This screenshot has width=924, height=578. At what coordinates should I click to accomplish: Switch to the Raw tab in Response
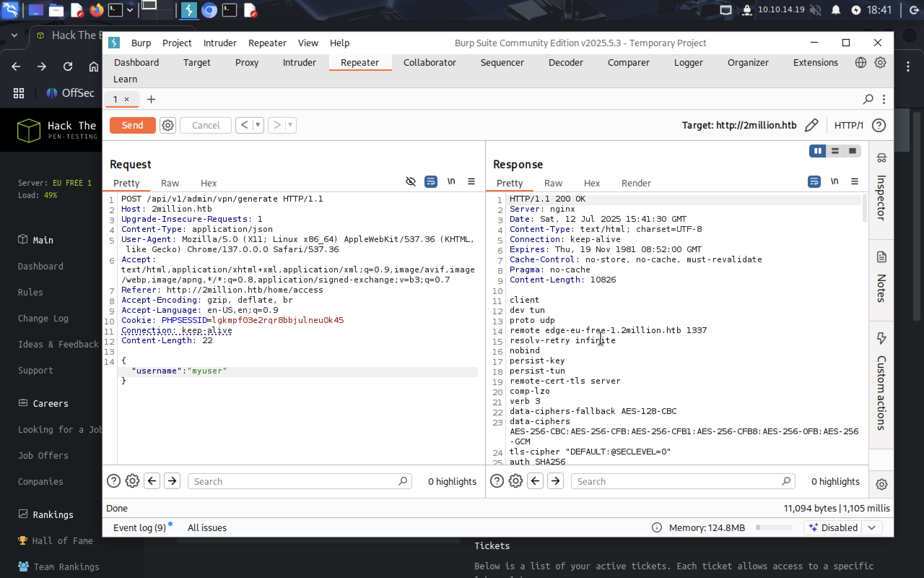[x=553, y=183]
